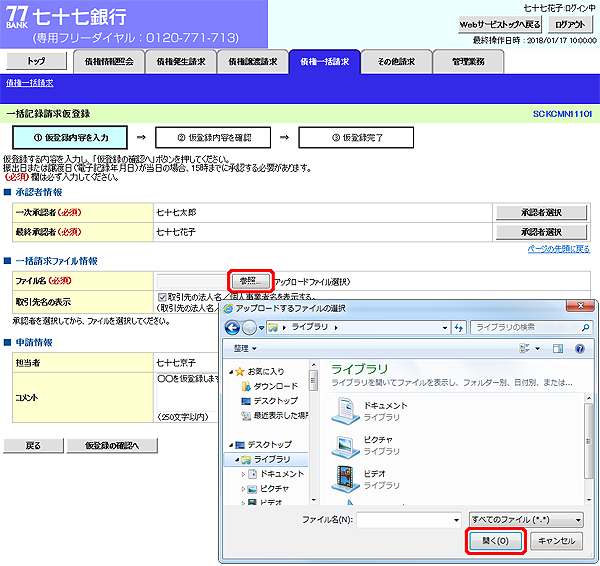Viewport: 600px width, 566px height.
Task: Follow the ページの先頭に戻る link
Action: (x=558, y=248)
